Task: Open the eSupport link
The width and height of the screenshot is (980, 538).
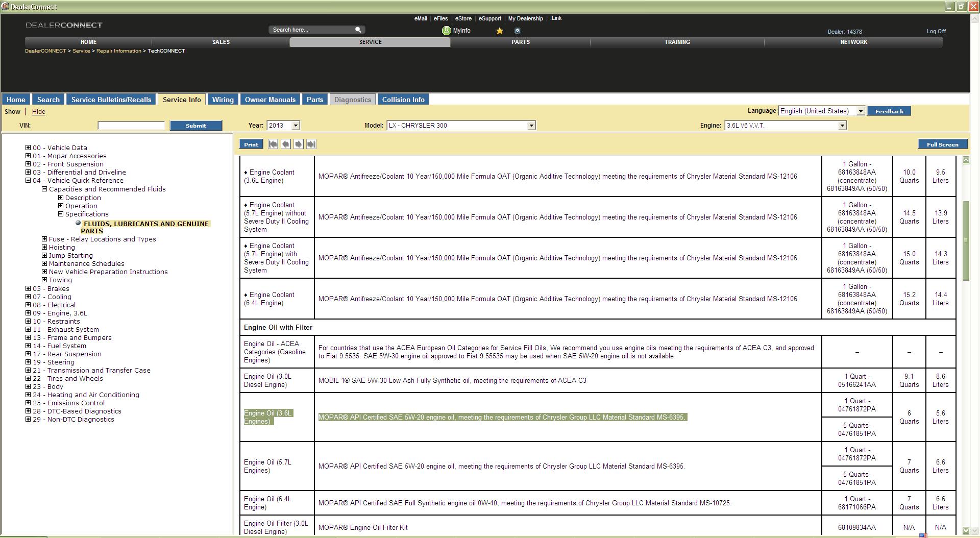Action: (490, 18)
